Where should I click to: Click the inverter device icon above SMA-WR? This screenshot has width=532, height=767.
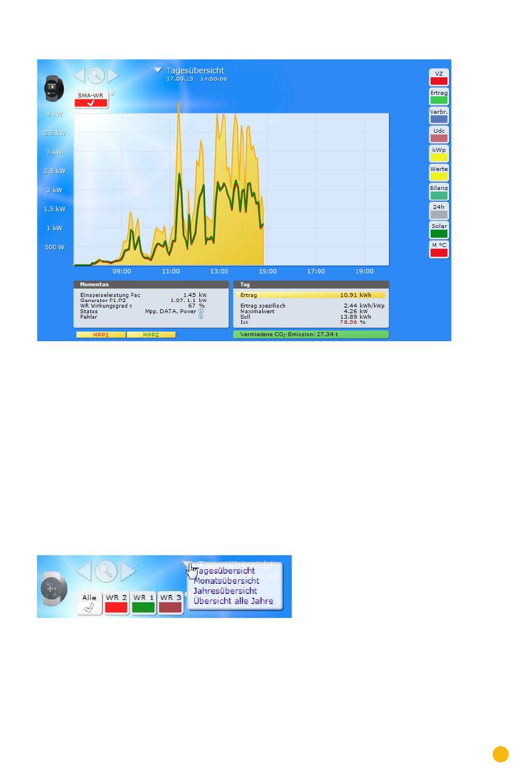54,88
